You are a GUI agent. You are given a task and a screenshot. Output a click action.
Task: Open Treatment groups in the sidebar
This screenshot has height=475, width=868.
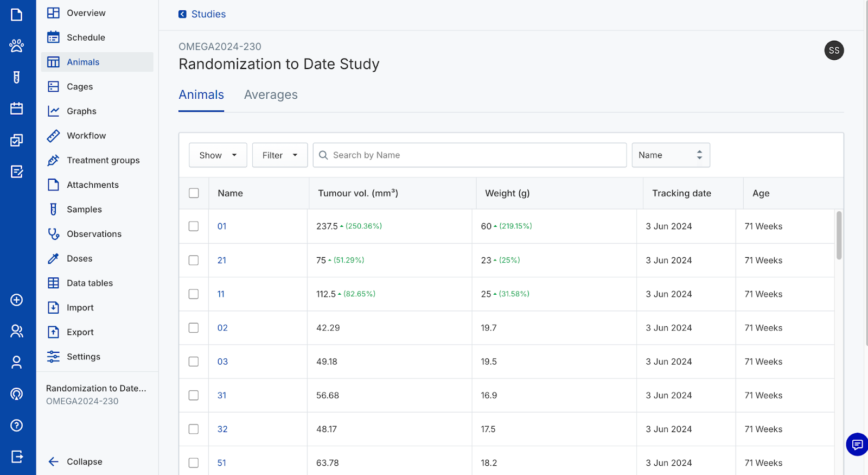coord(103,160)
